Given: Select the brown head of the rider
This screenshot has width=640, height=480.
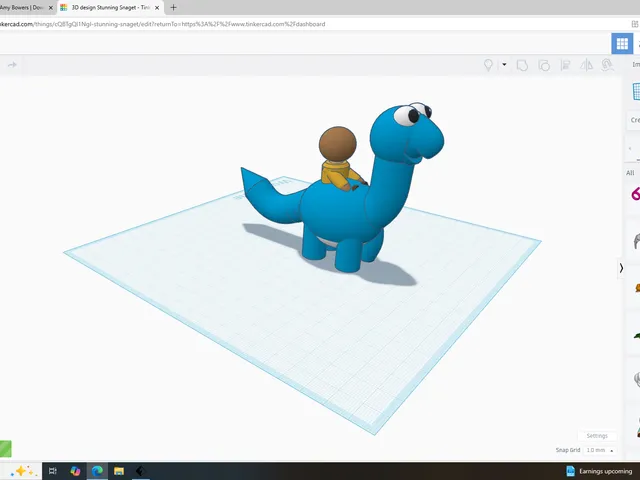Looking at the screenshot, I should (338, 144).
